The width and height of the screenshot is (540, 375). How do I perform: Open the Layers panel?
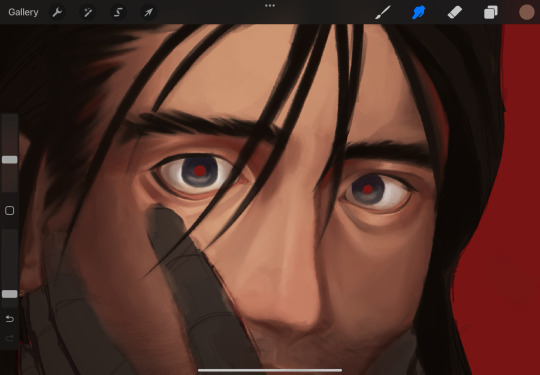491,13
